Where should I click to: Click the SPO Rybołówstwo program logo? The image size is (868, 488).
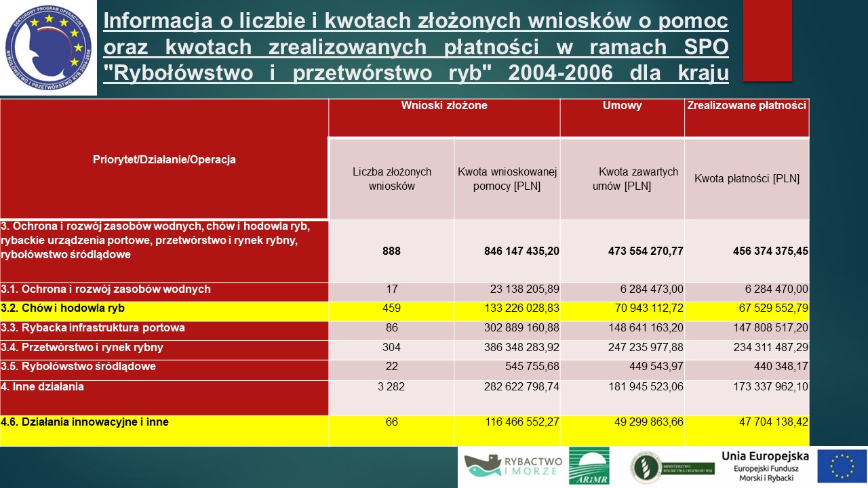click(49, 48)
